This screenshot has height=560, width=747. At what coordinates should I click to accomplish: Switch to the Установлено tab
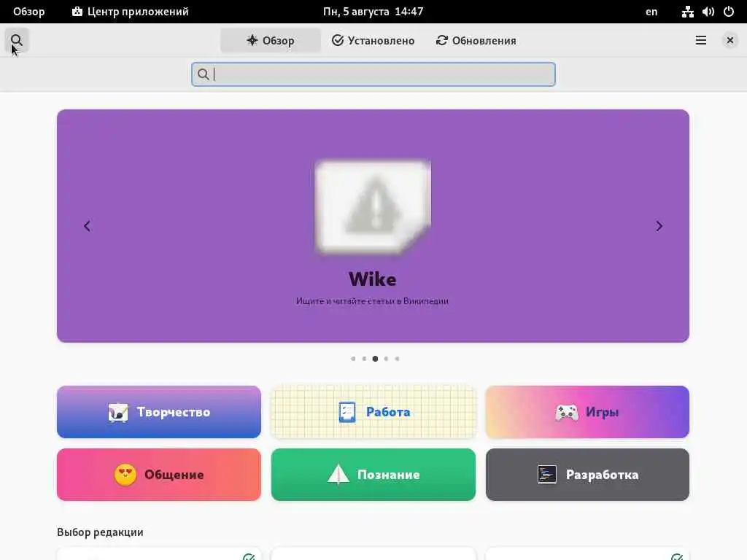(x=373, y=41)
